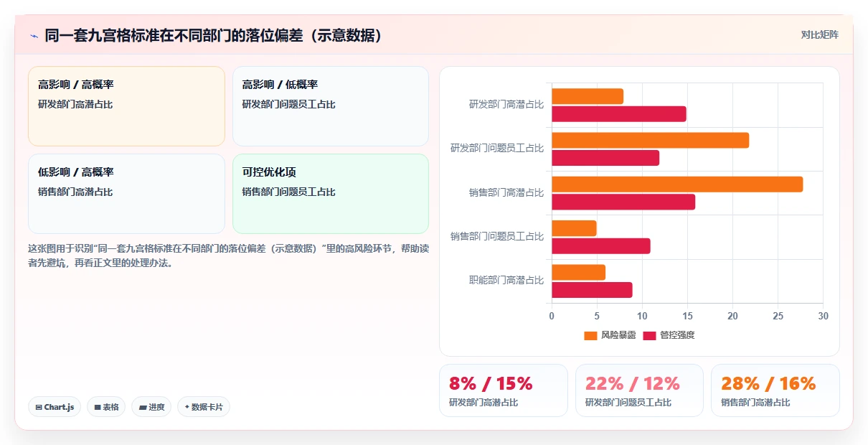This screenshot has height=445, width=868.
Task: Click orange bar for 研发部门问题员工占比
Action: (x=651, y=140)
